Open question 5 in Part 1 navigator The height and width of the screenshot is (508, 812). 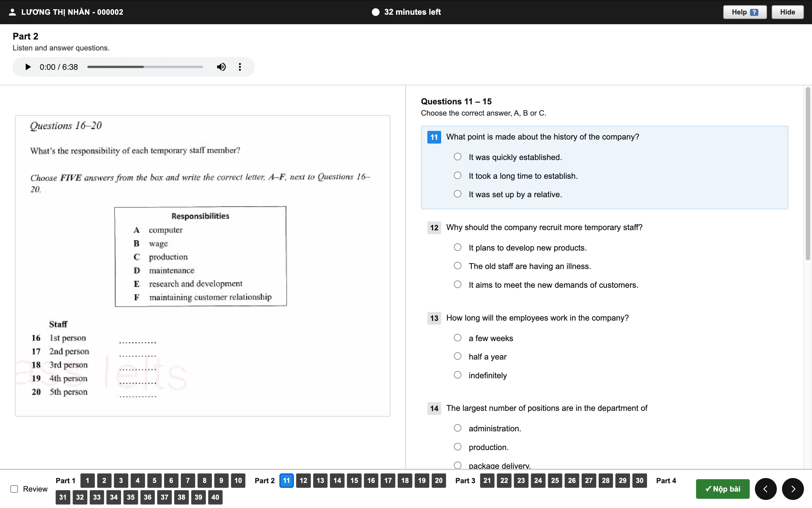point(154,480)
